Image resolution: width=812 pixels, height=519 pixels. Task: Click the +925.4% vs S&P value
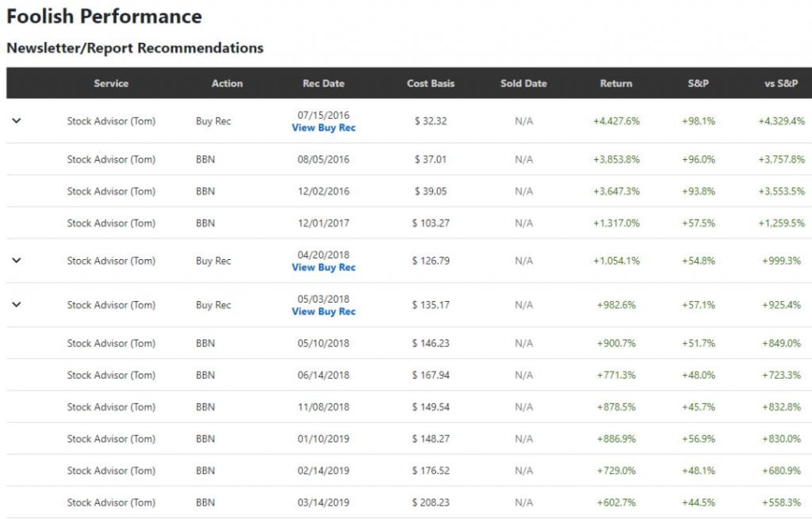(781, 305)
